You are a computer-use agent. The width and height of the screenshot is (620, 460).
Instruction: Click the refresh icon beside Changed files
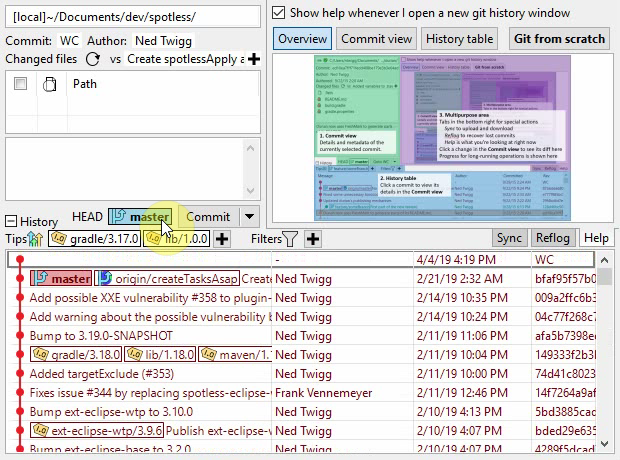click(x=92, y=59)
